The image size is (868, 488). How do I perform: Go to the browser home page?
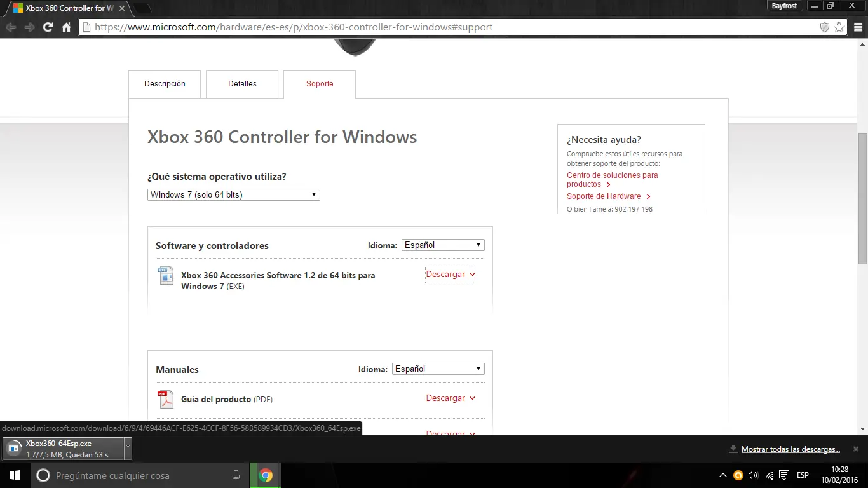point(66,27)
